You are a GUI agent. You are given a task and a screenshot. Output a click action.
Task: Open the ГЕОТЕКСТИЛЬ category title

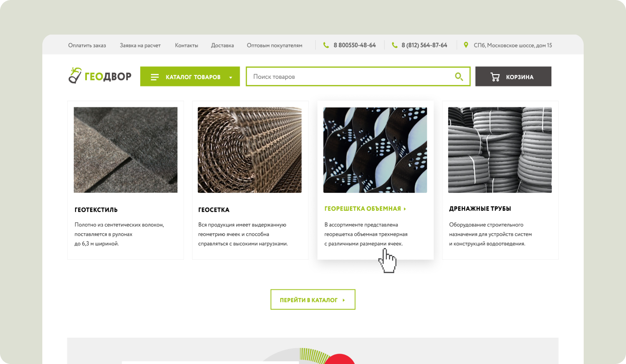pyautogui.click(x=96, y=210)
